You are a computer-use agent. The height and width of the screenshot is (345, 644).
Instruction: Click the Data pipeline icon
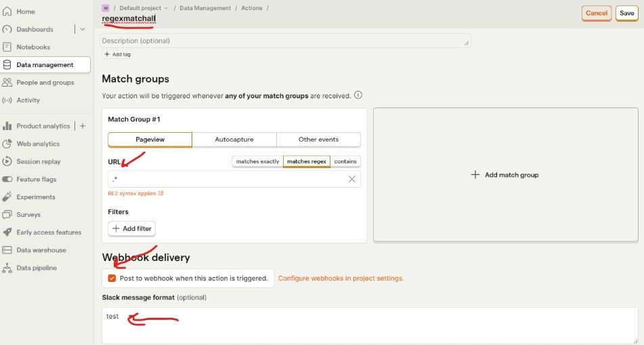(7, 268)
